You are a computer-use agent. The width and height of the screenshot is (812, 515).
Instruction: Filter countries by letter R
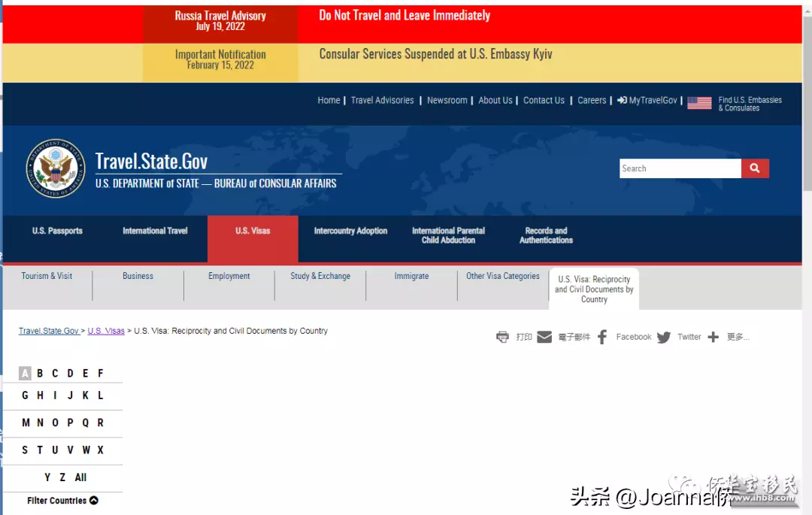pyautogui.click(x=101, y=423)
